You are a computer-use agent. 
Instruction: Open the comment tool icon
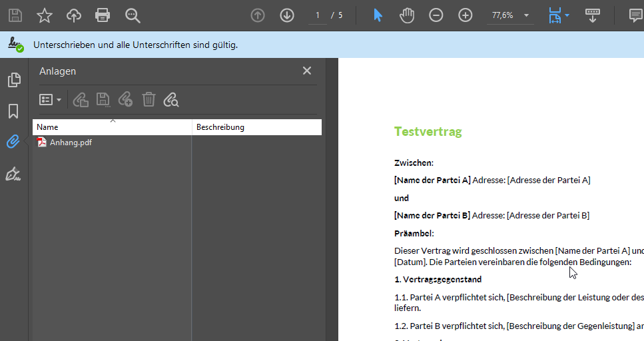(636, 15)
